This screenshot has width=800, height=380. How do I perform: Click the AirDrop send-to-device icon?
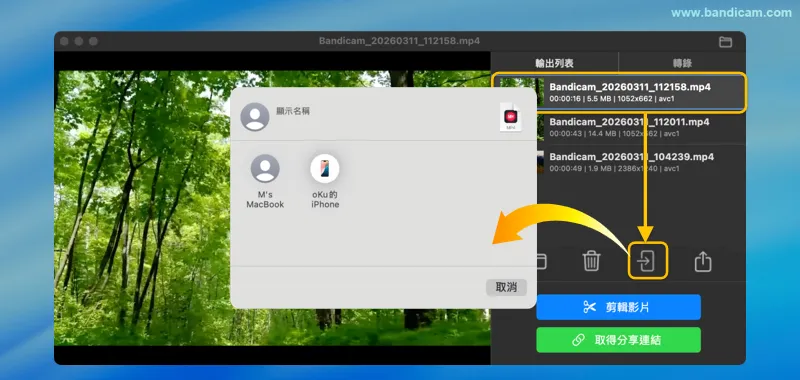coord(647,261)
